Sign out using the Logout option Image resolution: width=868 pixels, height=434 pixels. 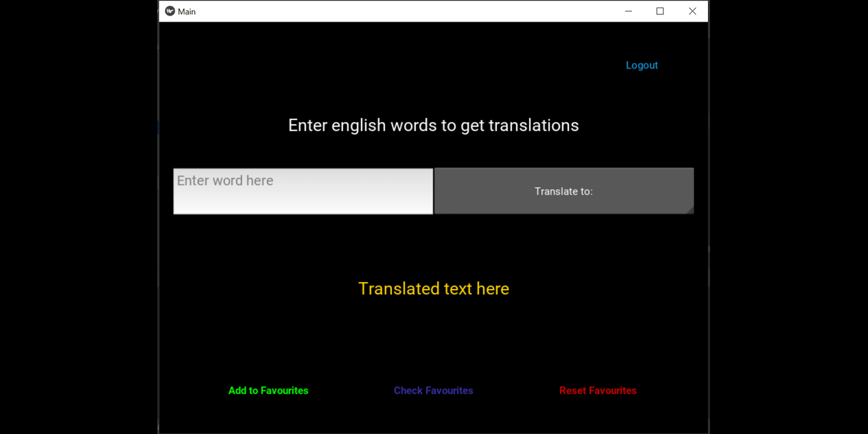coord(642,65)
